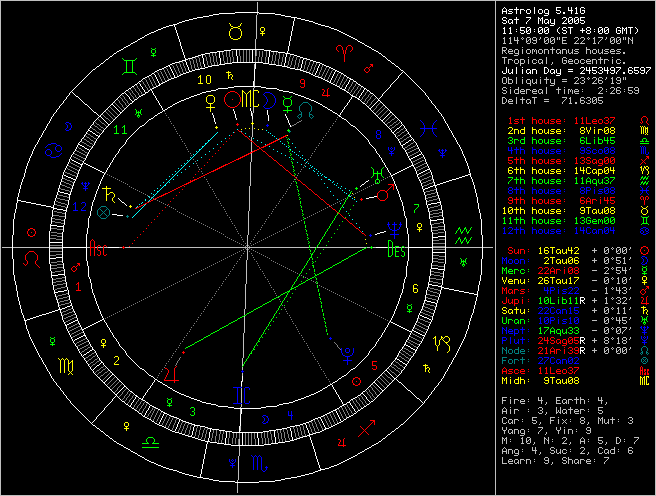
Task: Select the blue Pluto glyph inside the chart
Action: pos(346,352)
